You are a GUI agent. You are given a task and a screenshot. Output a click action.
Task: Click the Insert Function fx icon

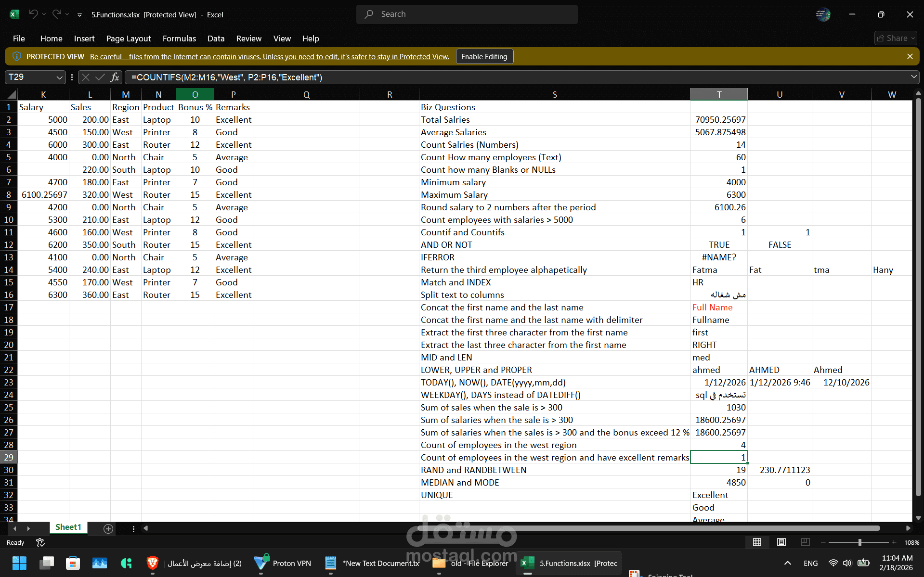coord(115,77)
